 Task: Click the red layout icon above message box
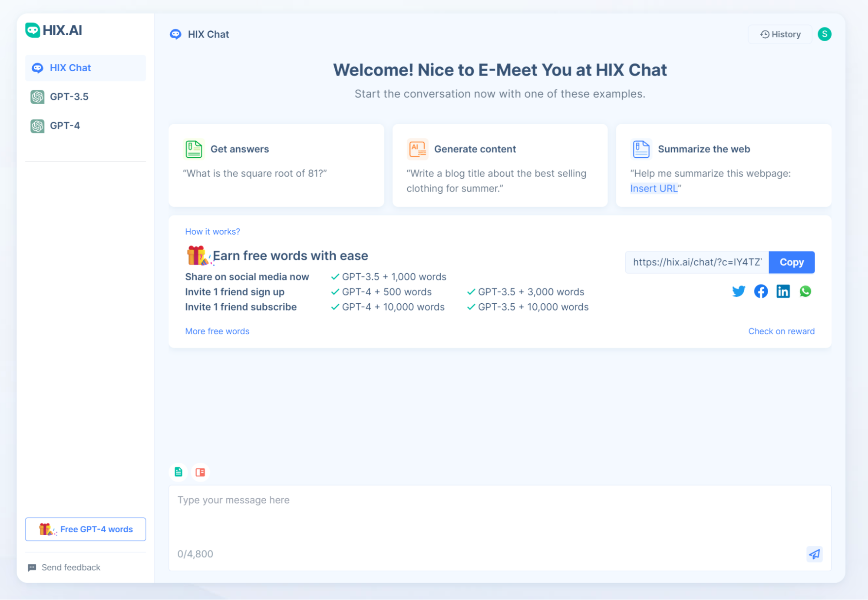(x=200, y=472)
